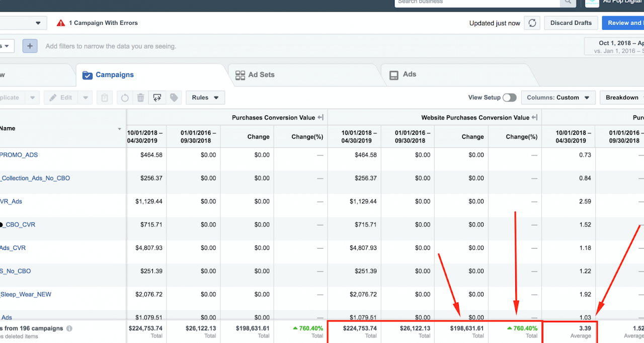Open the 1 Campaign With Errors notice
This screenshot has width=644, height=343.
[103, 23]
